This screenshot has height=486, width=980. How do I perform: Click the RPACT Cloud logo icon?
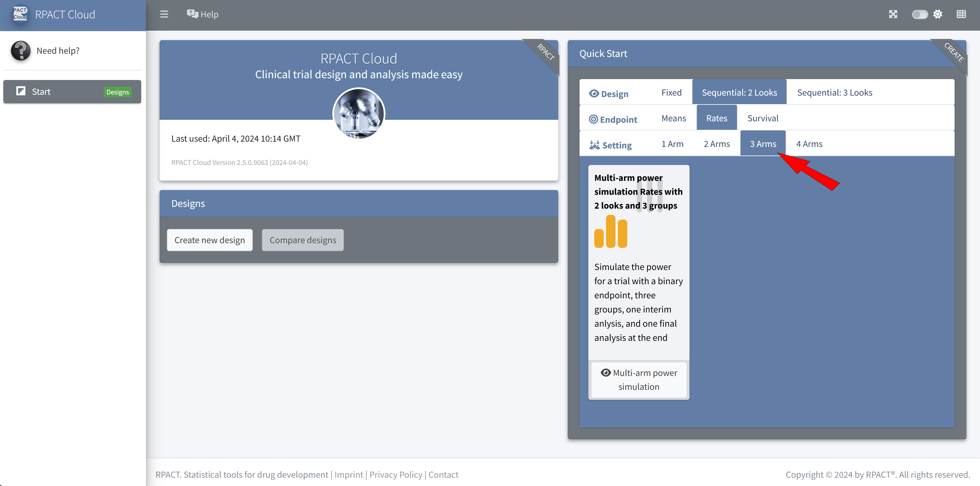(20, 14)
